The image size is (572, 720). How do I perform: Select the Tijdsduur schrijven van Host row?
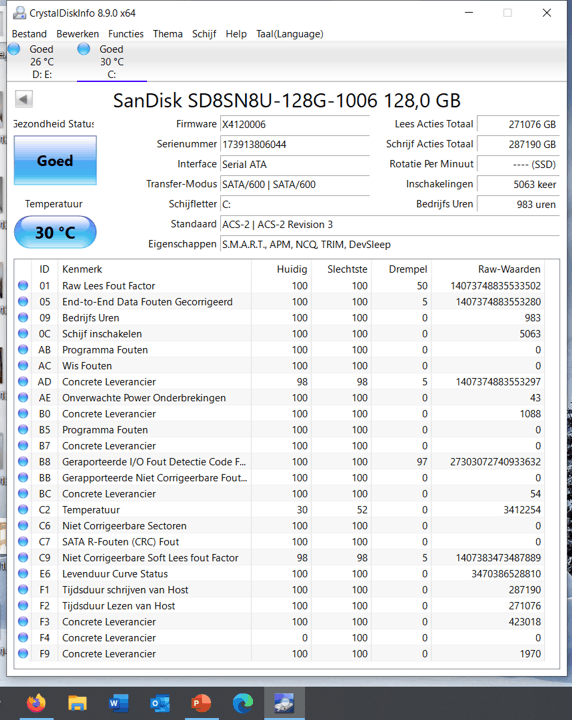(280, 590)
